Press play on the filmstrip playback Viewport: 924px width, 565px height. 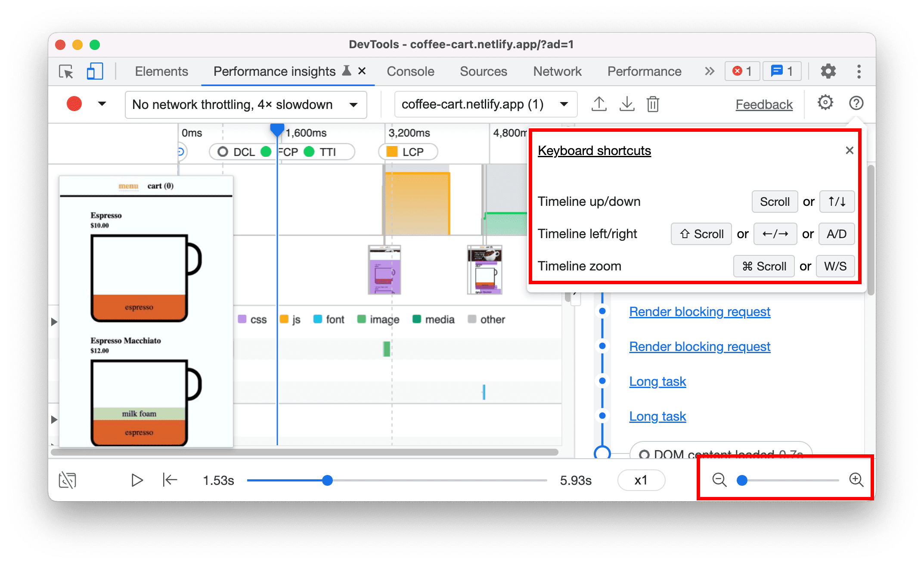(x=137, y=479)
